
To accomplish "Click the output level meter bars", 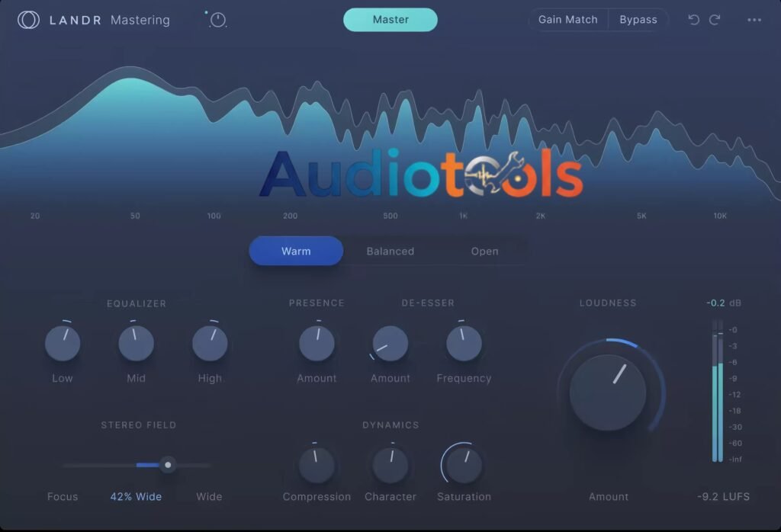I will 718,391.
